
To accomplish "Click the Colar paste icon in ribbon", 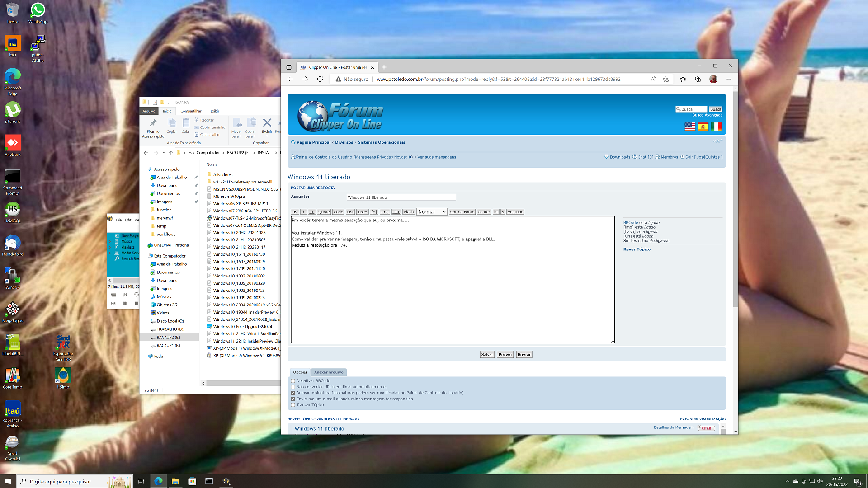I will pyautogui.click(x=186, y=123).
